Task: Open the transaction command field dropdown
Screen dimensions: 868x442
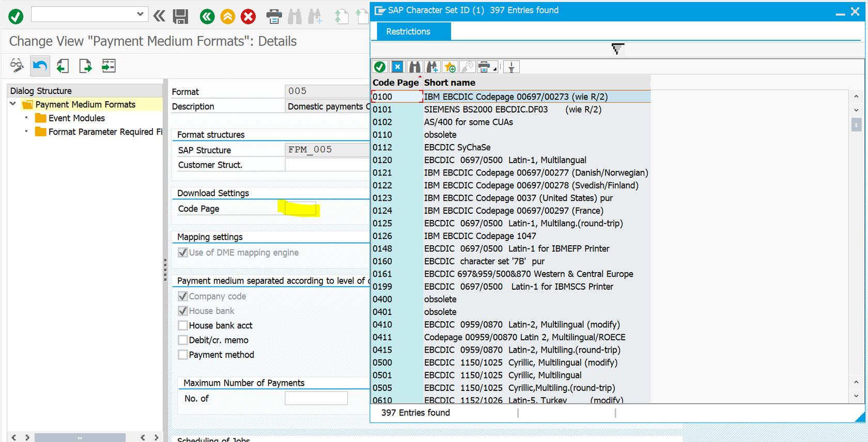Action: point(140,14)
